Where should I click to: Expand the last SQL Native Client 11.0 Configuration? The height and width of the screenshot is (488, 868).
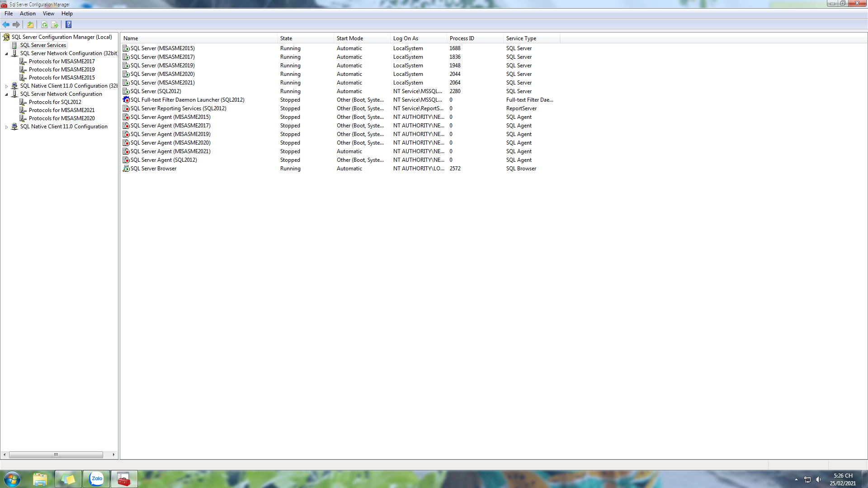coord(6,127)
